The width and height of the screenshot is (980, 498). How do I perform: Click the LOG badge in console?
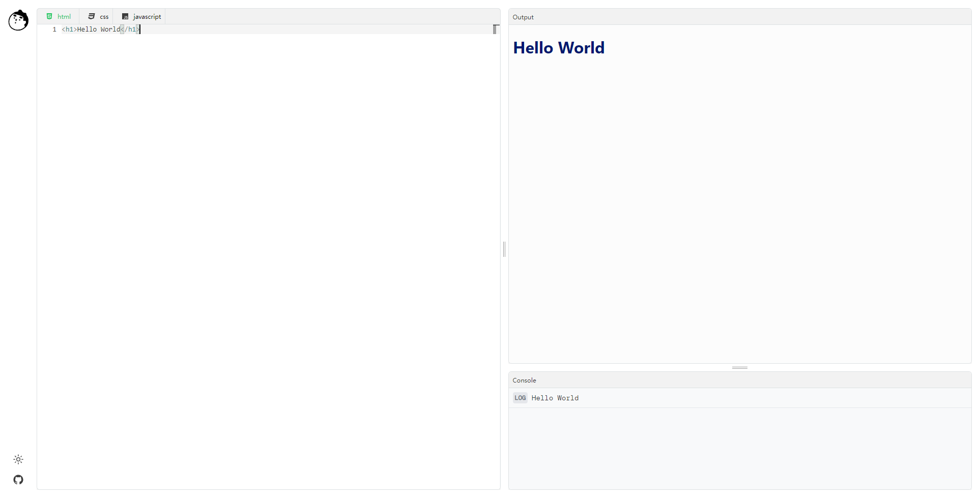tap(520, 398)
